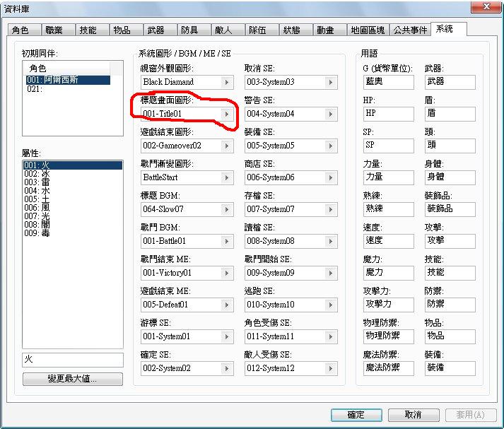Image resolution: width=504 pixels, height=429 pixels.
Task: Click the 變更最大値... button
Action: [x=73, y=379]
